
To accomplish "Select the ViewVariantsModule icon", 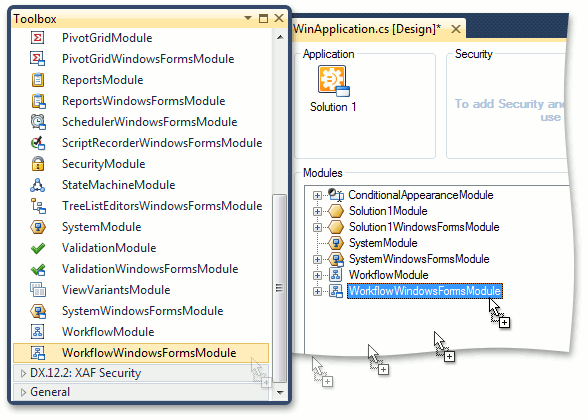I will click(38, 290).
